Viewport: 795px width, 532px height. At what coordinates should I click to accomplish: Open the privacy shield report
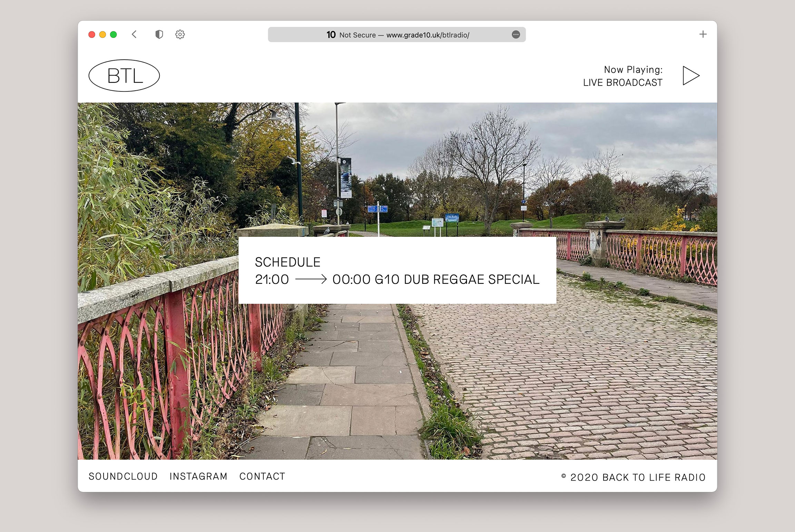coord(159,34)
